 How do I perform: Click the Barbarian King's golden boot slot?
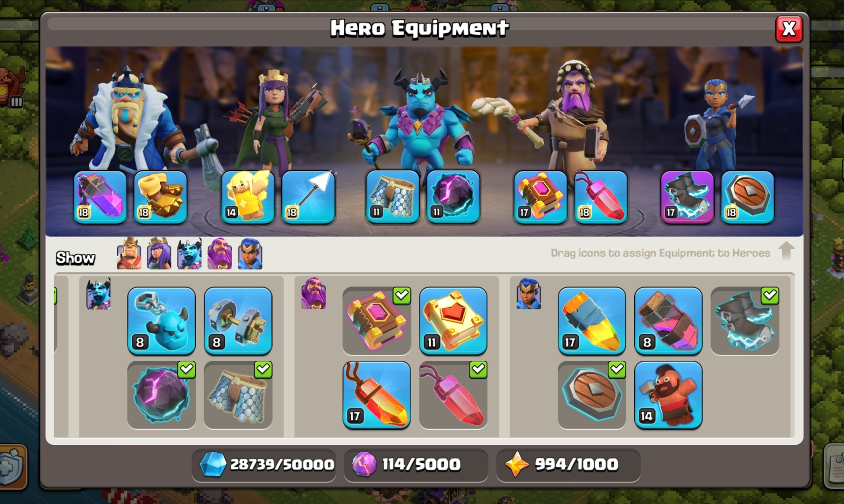161,197
